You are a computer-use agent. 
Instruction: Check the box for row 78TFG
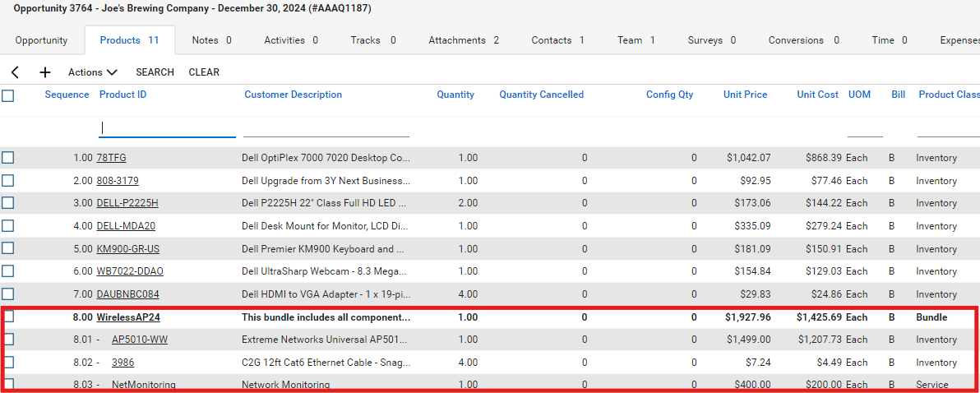click(8, 158)
